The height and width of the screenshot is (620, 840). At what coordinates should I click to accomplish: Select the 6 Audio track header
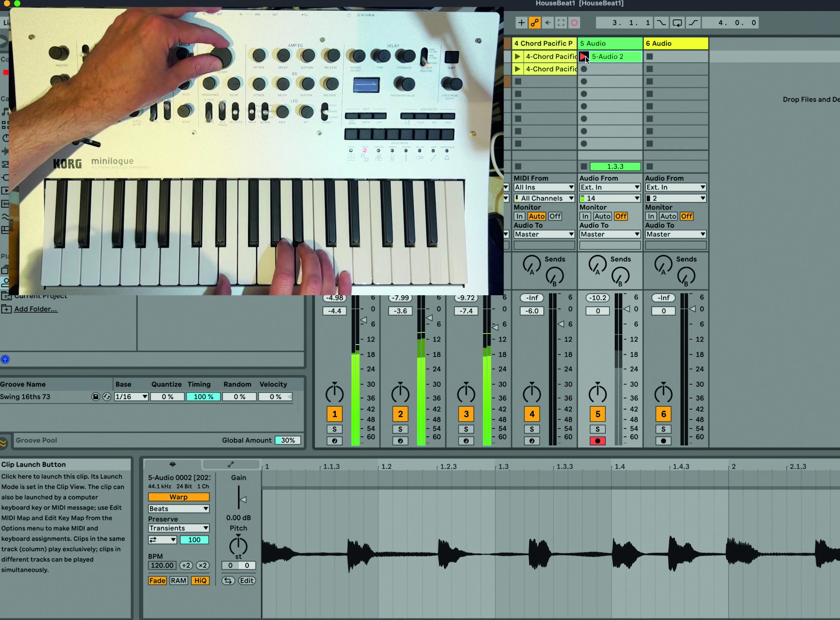pos(676,43)
